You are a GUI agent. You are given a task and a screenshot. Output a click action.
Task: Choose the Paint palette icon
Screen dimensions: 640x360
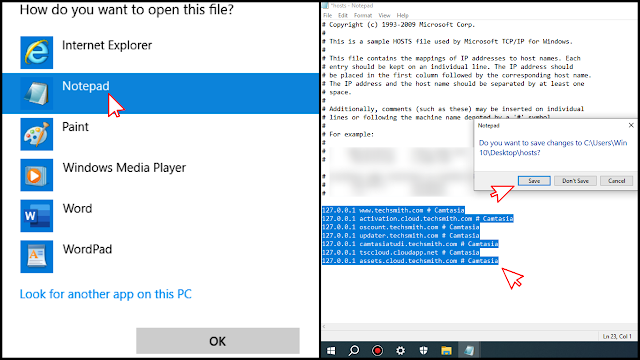[x=37, y=134]
